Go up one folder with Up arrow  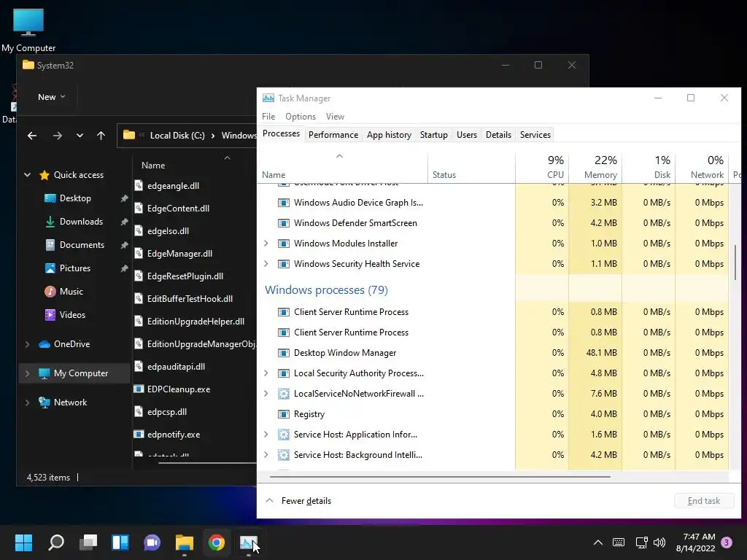101,136
